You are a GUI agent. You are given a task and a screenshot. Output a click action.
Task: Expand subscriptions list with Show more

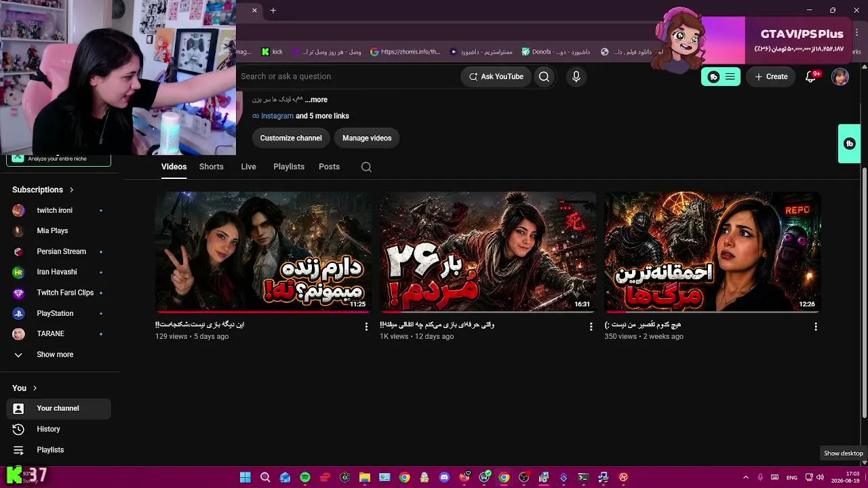55,354
